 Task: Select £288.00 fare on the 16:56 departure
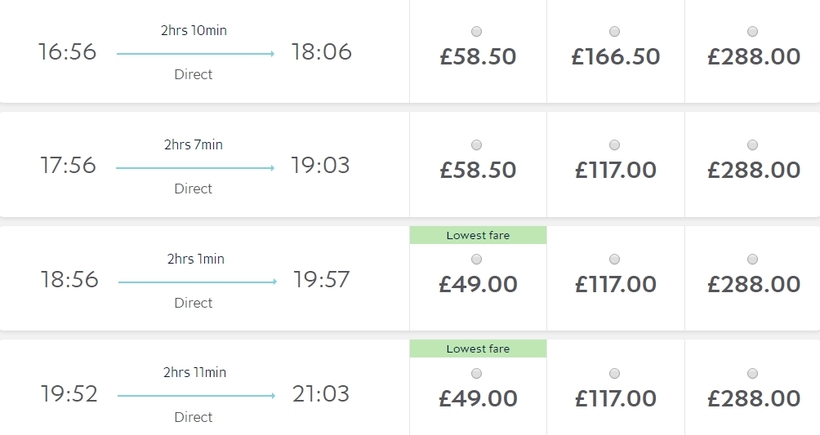click(x=752, y=31)
